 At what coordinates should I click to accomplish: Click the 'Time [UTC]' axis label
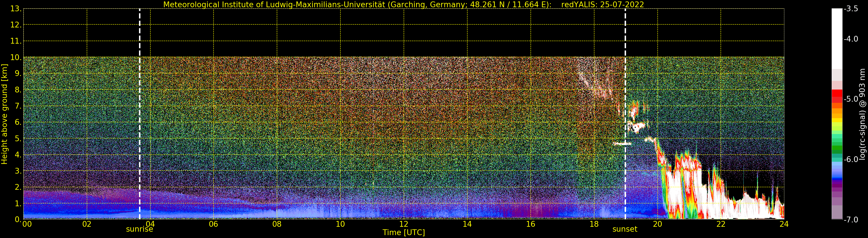(404, 233)
